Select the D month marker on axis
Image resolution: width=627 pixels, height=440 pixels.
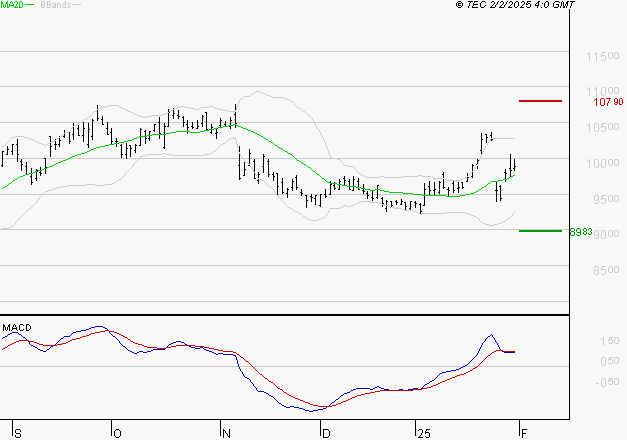326,433
